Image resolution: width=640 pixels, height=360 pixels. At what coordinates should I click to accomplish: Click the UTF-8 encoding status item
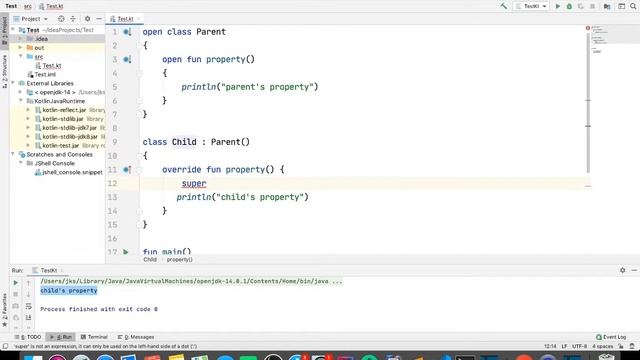click(580, 346)
